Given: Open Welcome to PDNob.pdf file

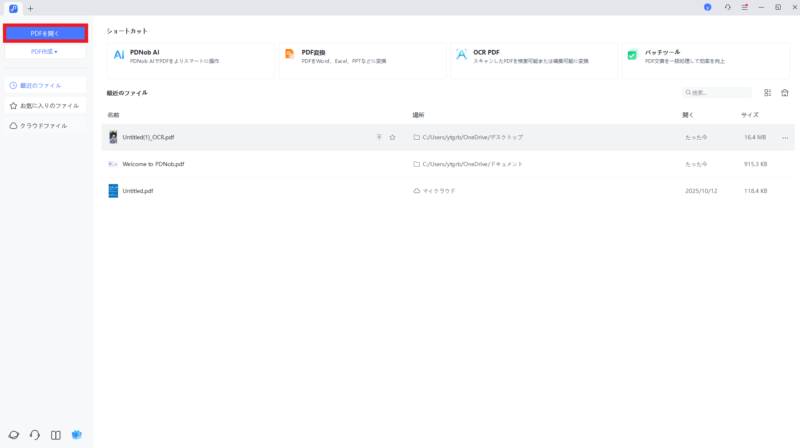Looking at the screenshot, I should (153, 164).
